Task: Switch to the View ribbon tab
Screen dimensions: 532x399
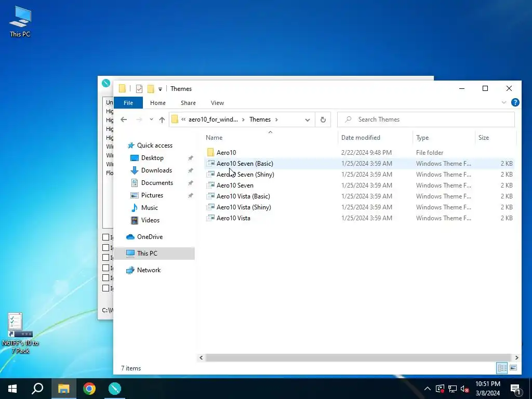Action: pyautogui.click(x=217, y=103)
